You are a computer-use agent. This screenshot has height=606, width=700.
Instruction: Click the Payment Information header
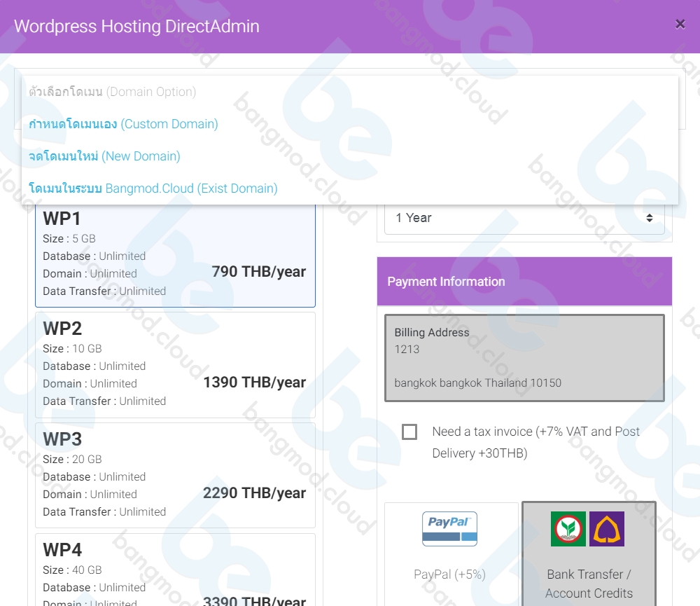pyautogui.click(x=524, y=282)
